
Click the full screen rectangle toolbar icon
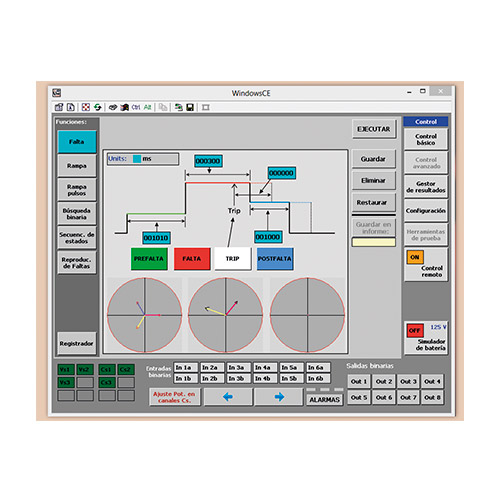coord(206,107)
